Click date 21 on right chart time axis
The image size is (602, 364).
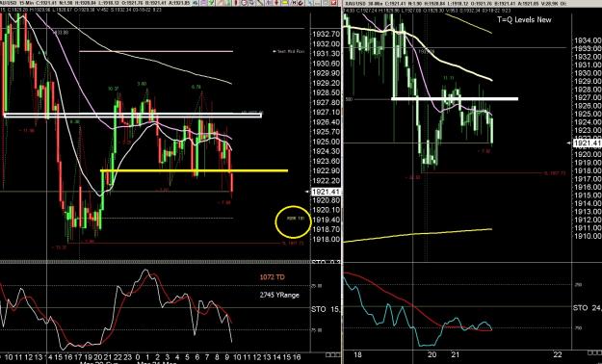[455, 354]
